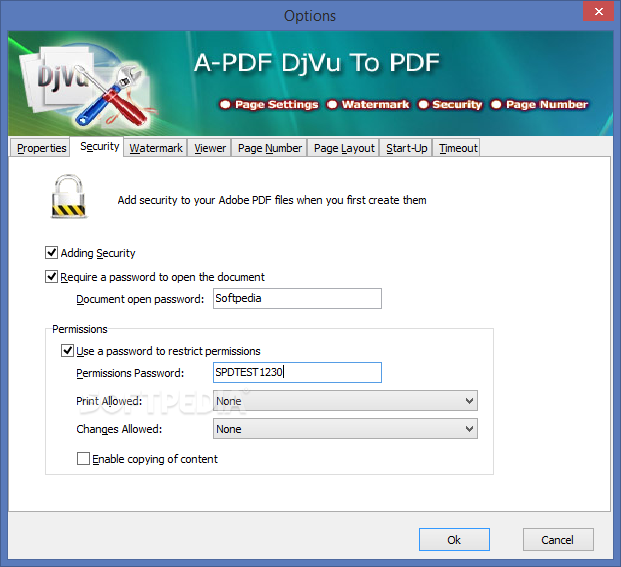
Task: Click the 'Add security to your Adobe PDF files' text
Action: click(x=272, y=200)
